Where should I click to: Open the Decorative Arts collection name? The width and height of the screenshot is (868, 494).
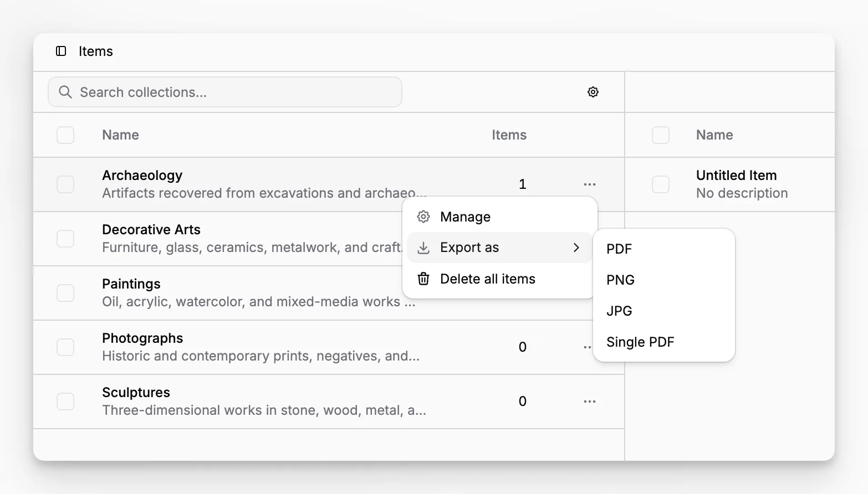tap(151, 230)
